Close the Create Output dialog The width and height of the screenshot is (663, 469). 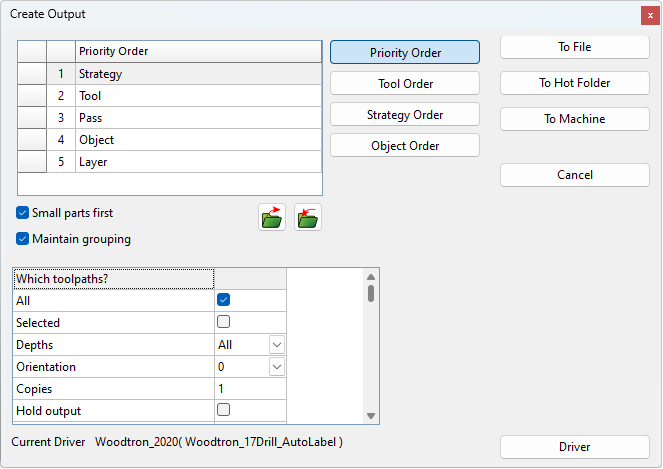tap(649, 15)
